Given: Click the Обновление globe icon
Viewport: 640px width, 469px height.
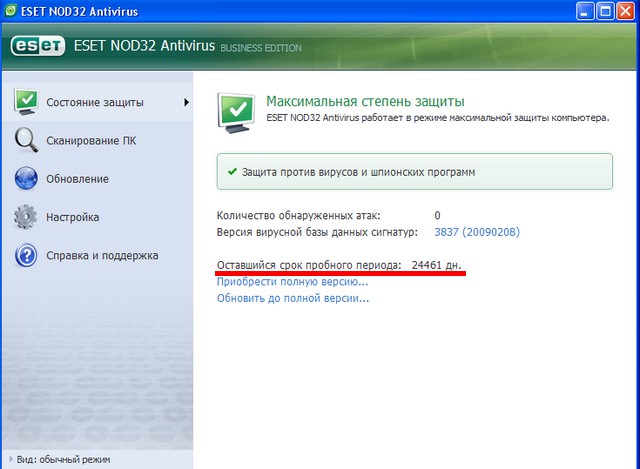Looking at the screenshot, I should point(26,179).
